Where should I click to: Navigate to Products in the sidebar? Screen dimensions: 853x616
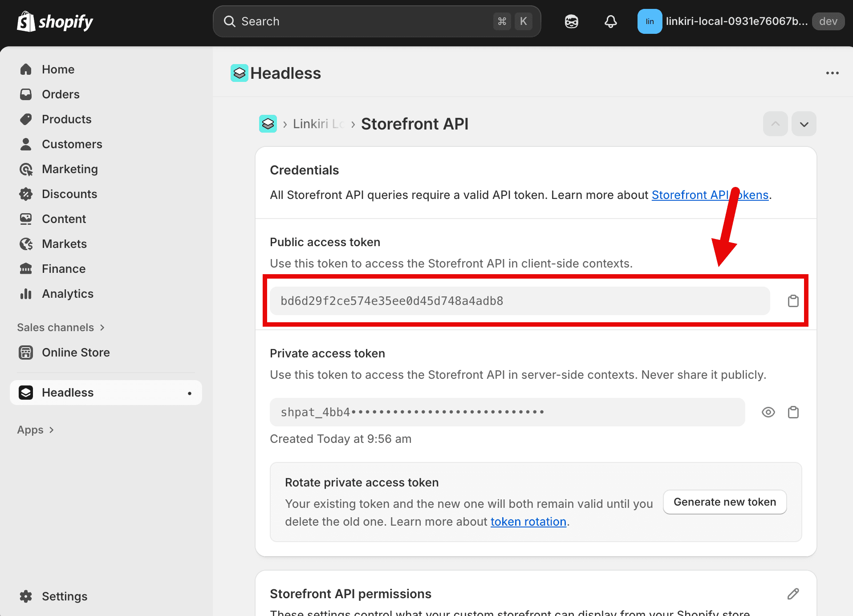pyautogui.click(x=66, y=119)
